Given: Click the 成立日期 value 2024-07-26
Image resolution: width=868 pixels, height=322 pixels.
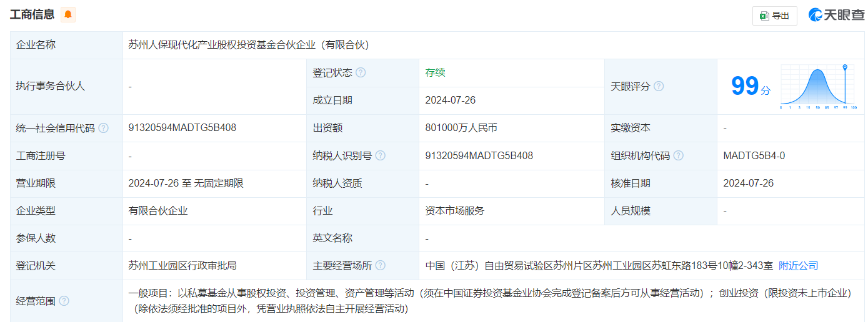Looking at the screenshot, I should click(451, 100).
